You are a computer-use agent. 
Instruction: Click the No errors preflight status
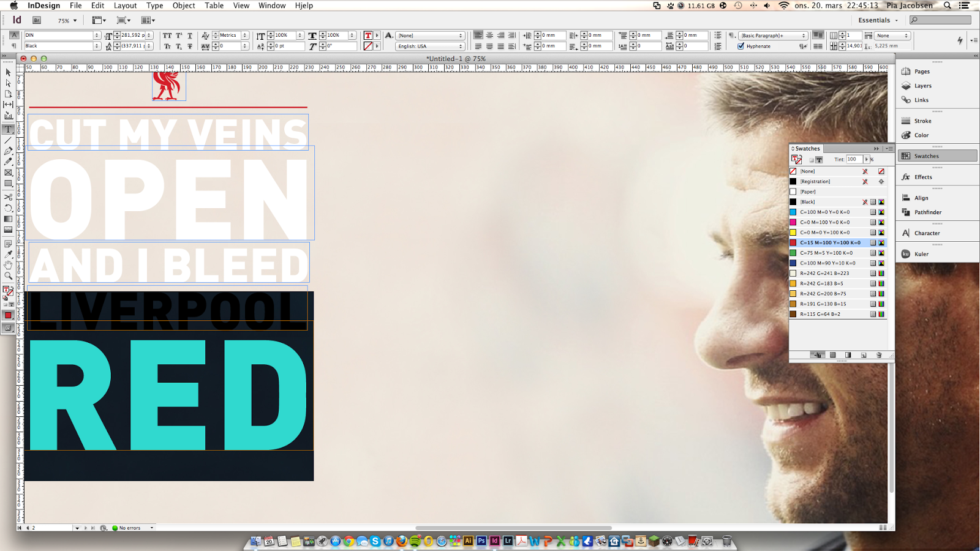tap(130, 528)
